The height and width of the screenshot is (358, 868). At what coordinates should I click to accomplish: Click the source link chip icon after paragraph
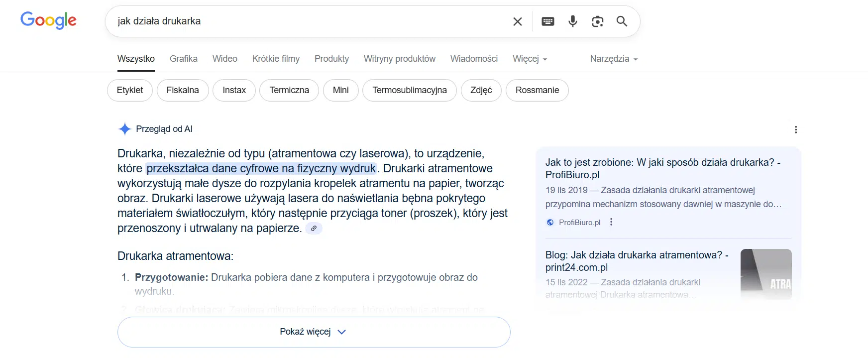click(x=314, y=229)
